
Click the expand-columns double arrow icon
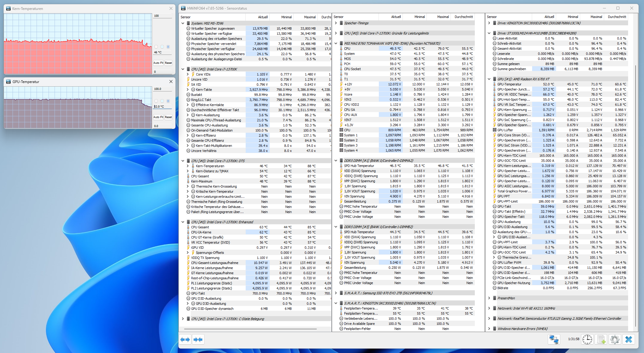[185, 340]
